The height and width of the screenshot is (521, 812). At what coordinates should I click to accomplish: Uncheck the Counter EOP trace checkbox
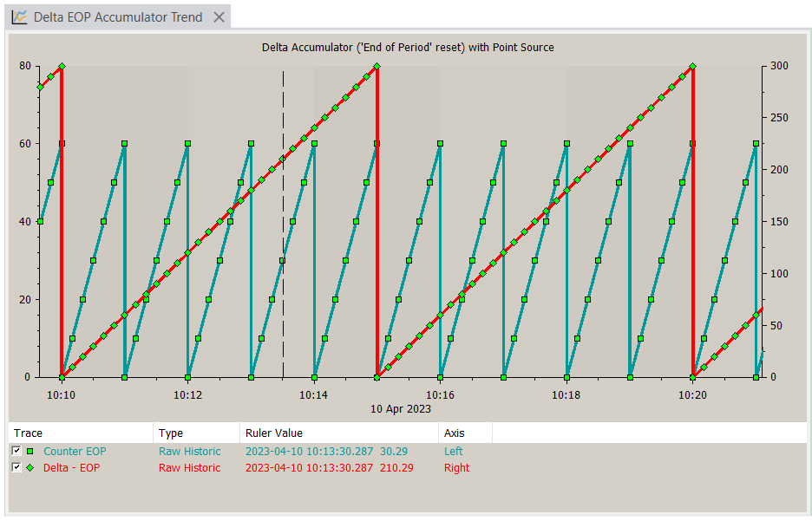pyautogui.click(x=16, y=452)
